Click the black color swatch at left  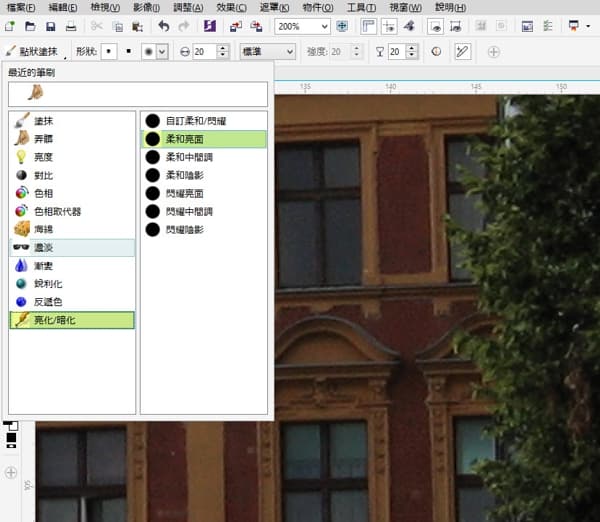pyautogui.click(x=11, y=438)
